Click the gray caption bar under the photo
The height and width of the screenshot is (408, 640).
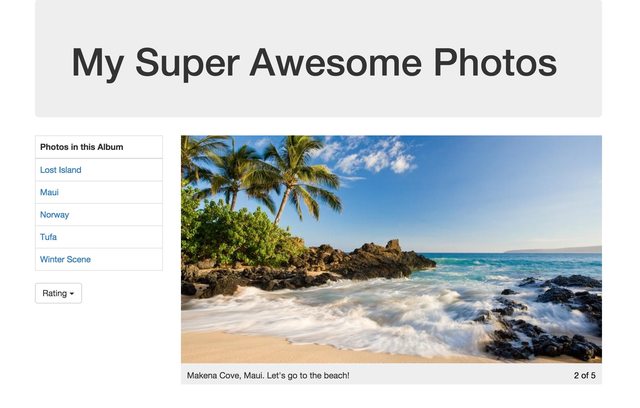click(391, 374)
